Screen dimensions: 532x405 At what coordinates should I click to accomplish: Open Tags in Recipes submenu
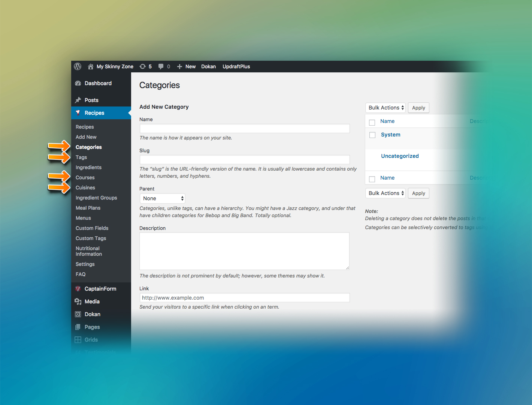[x=81, y=157]
